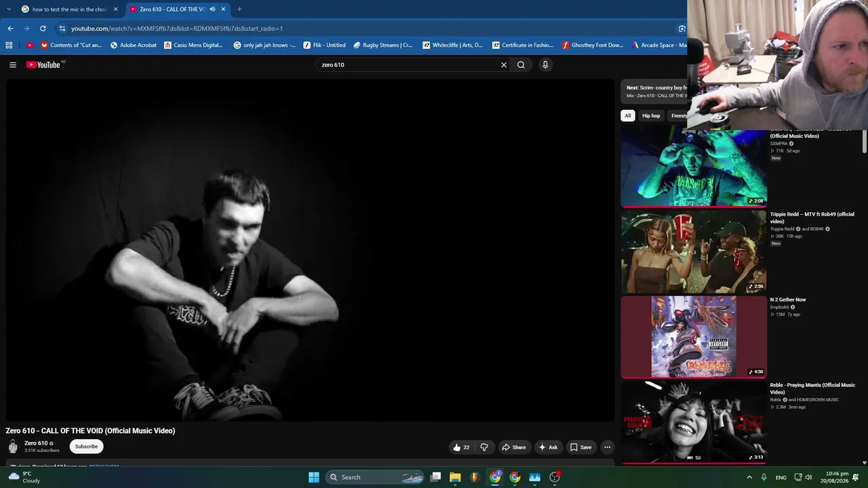Dislike the CALL OF THE VOID video
The width and height of the screenshot is (868, 488).
tap(484, 447)
